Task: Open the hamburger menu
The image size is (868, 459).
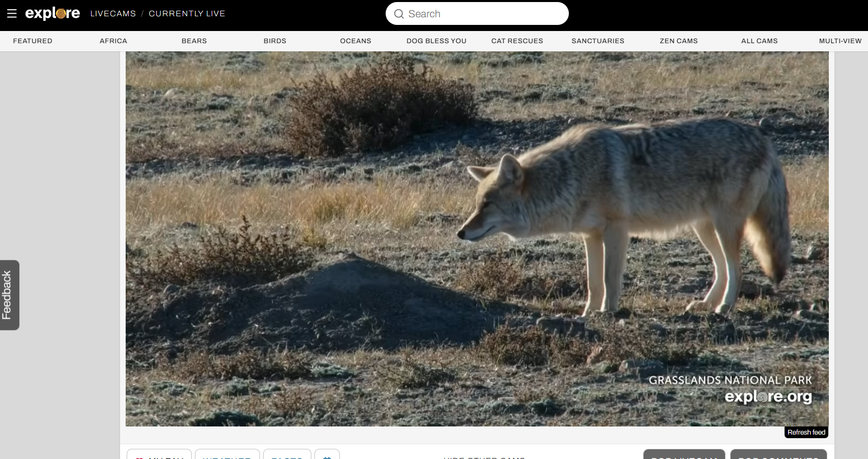Action: point(12,14)
